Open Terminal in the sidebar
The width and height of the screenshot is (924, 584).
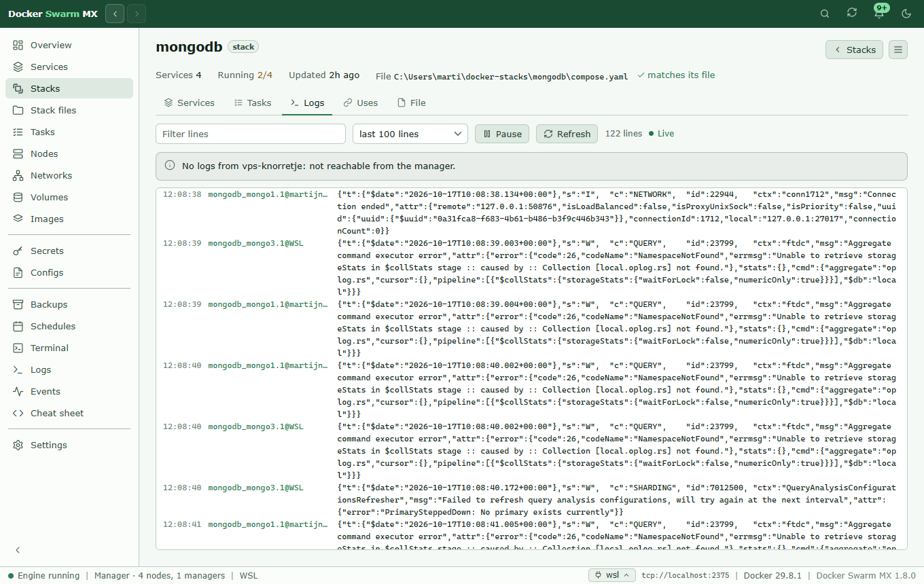coord(69,348)
